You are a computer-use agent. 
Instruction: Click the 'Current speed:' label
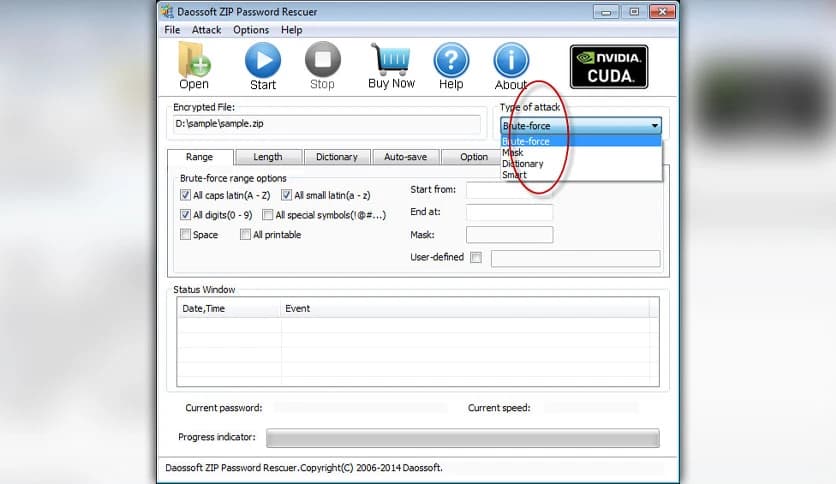[x=499, y=408]
